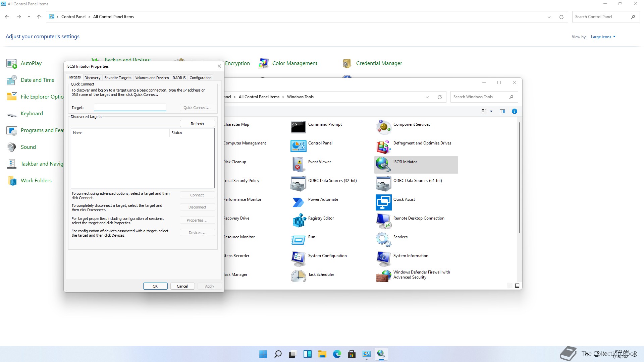644x362 pixels.
Task: Open Component Services icon
Action: pyautogui.click(x=383, y=127)
